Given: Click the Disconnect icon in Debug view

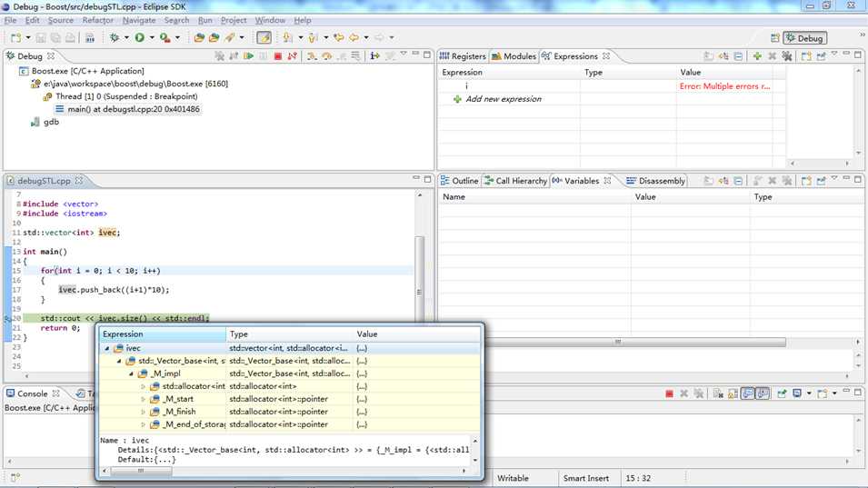Looking at the screenshot, I should 293,55.
